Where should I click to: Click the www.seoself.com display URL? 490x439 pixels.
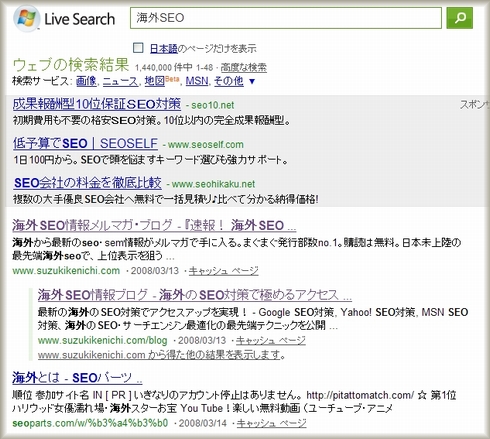206,145
